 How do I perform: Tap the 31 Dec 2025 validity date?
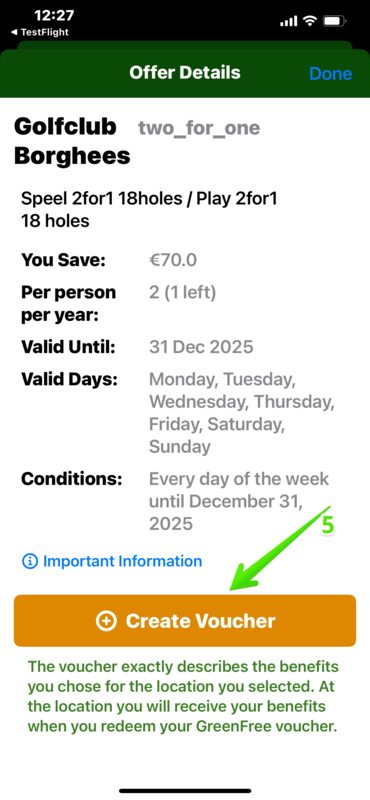point(201,347)
